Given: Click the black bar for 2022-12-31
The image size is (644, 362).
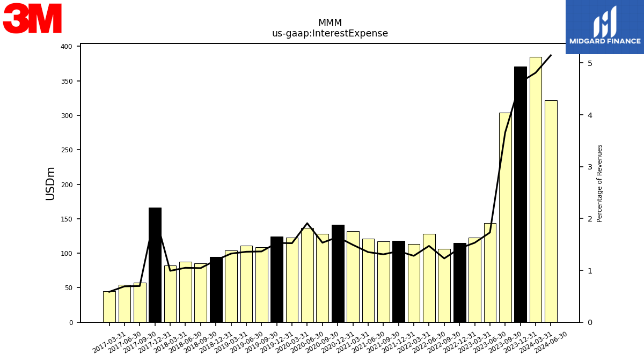Looking at the screenshot, I should pyautogui.click(x=459, y=283).
